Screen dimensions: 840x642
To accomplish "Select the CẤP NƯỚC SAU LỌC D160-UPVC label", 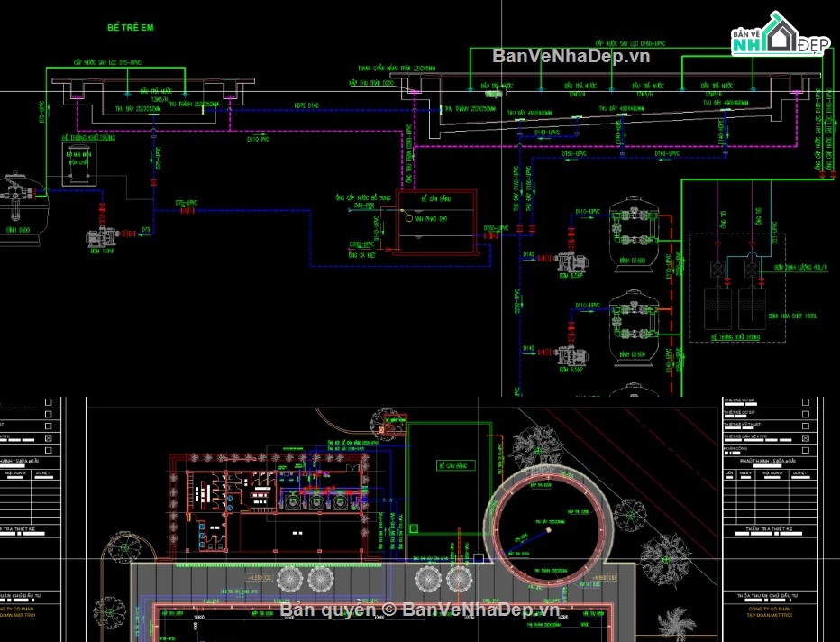I will pyautogui.click(x=630, y=43).
